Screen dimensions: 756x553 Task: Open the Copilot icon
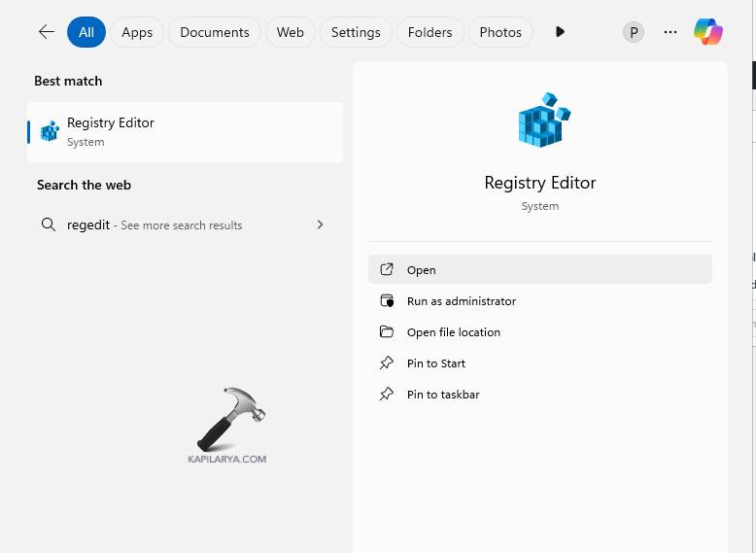[707, 32]
